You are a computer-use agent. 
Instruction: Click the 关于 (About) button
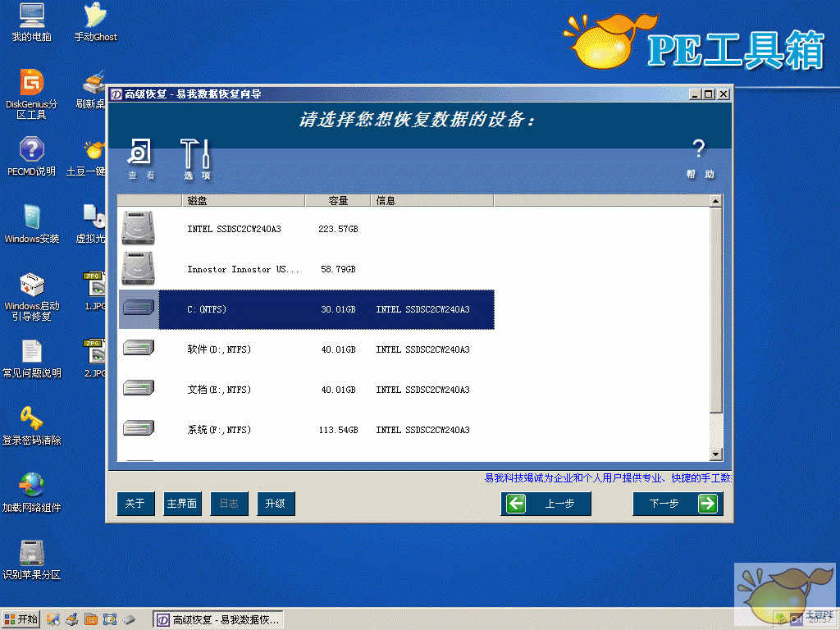(x=135, y=504)
